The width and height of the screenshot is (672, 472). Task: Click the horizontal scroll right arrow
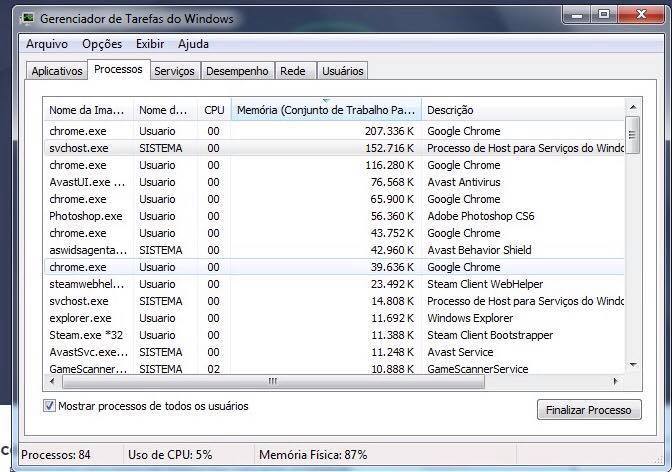(615, 381)
